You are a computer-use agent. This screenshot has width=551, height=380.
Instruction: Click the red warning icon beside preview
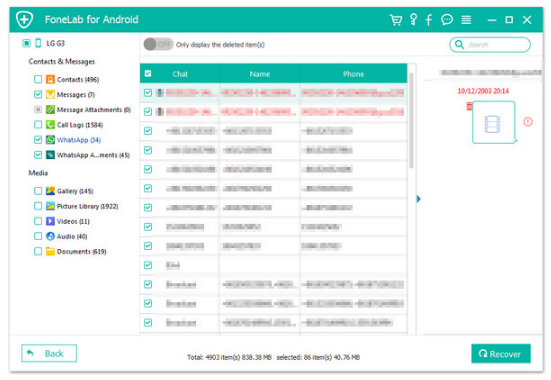pos(528,122)
